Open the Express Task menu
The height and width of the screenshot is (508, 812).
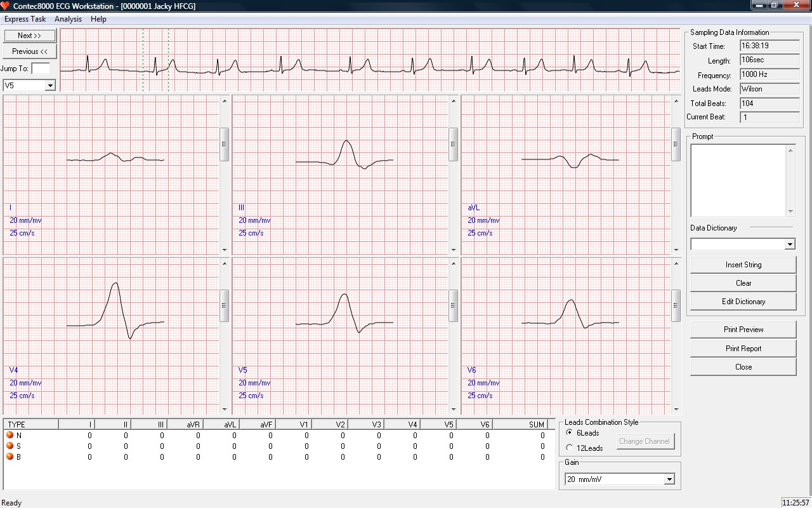(x=25, y=19)
